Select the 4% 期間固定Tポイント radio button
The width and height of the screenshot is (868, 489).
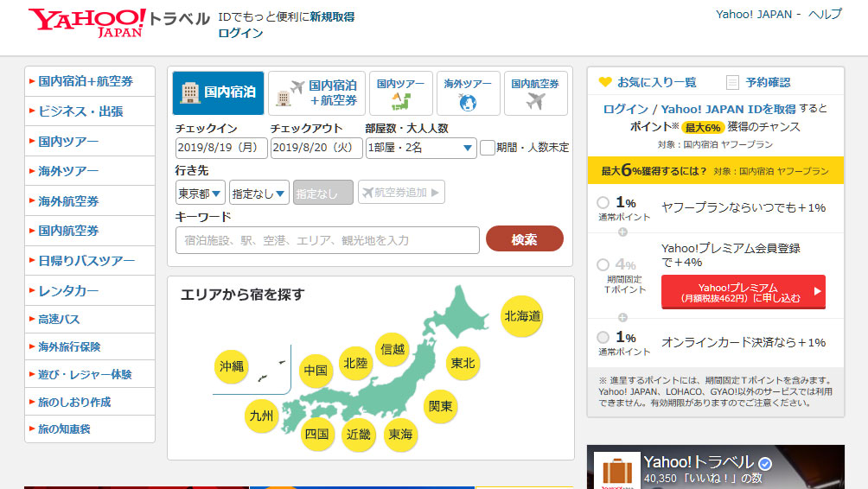pyautogui.click(x=603, y=264)
